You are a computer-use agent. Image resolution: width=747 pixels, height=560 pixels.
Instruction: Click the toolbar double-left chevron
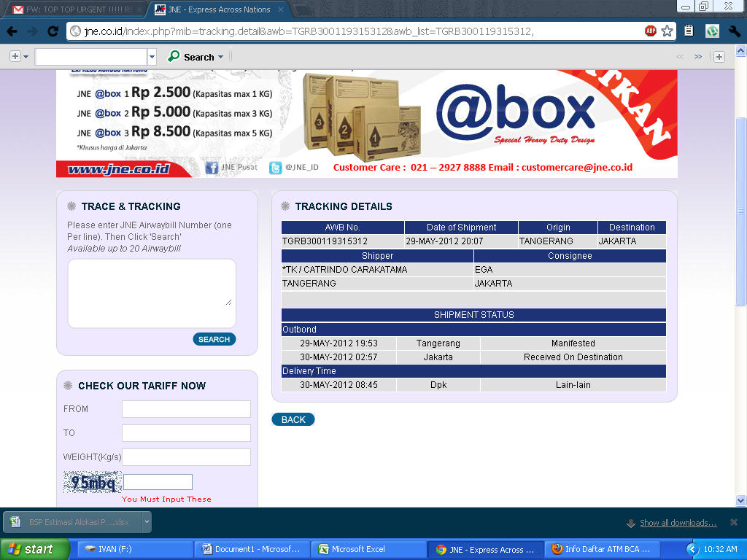coord(680,57)
